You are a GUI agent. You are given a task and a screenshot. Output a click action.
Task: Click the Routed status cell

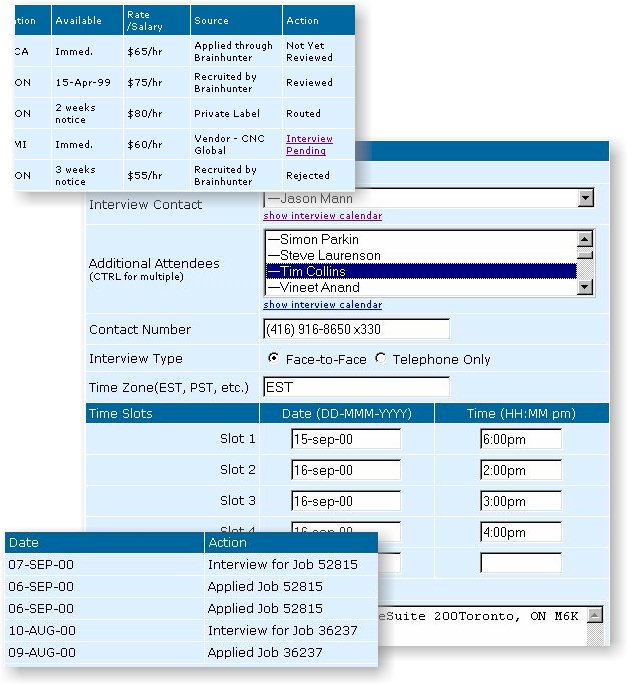tap(319, 113)
